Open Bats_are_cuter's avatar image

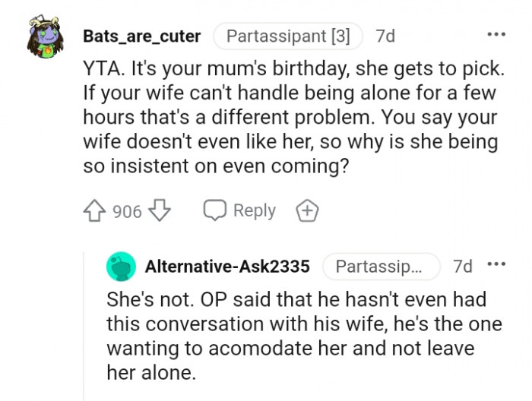coord(44,36)
